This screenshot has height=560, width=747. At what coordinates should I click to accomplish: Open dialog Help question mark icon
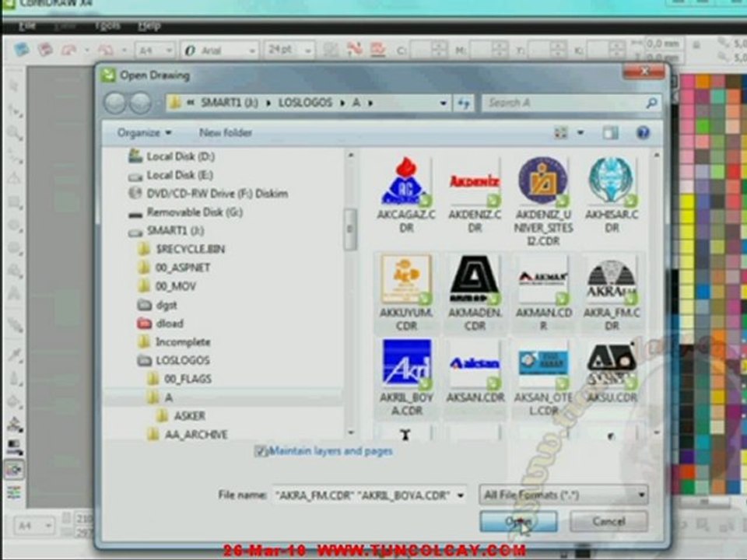click(x=643, y=132)
